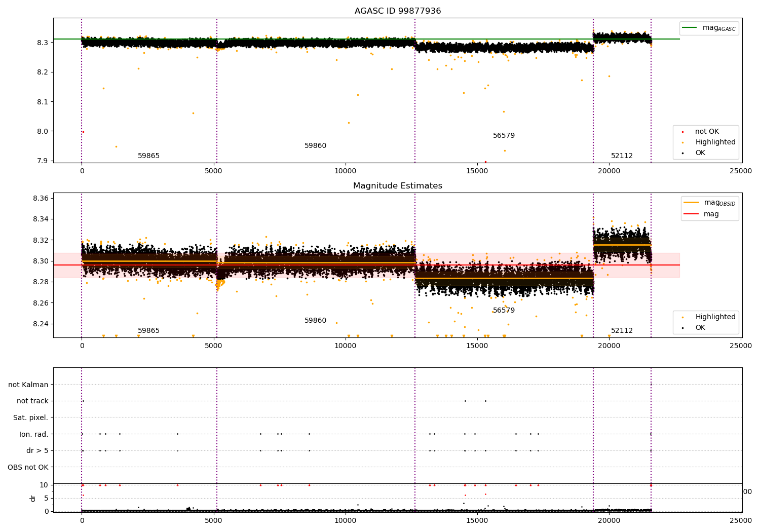
Task: Click the 8.24 y-axis tick in the middle plot
Action: [x=41, y=324]
